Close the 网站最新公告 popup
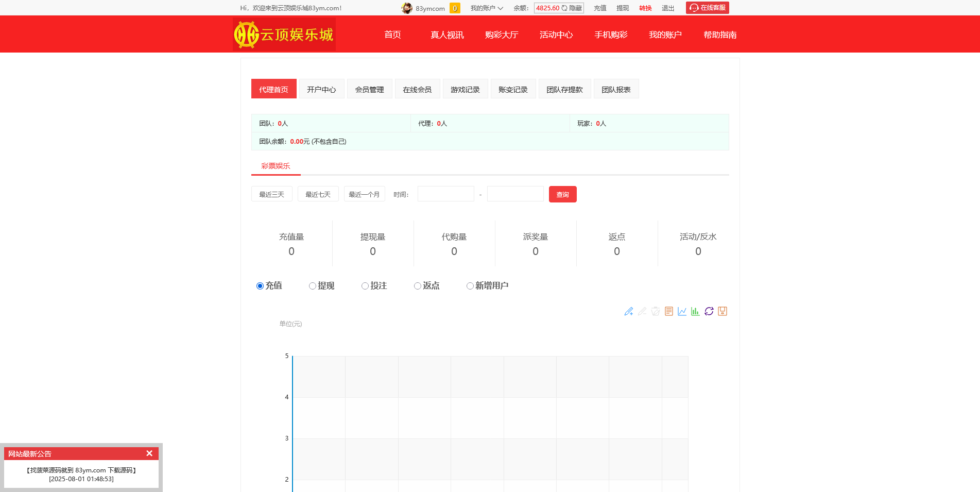980x492 pixels. coord(149,453)
